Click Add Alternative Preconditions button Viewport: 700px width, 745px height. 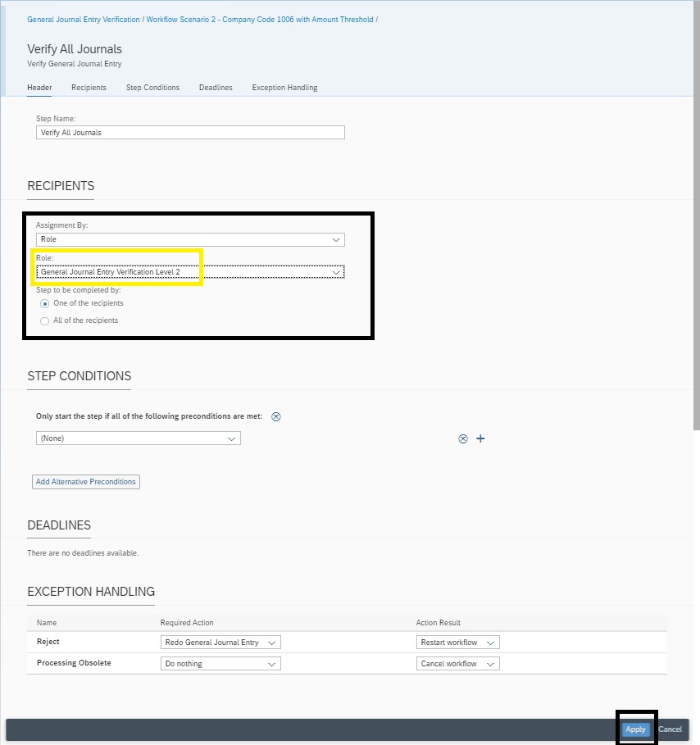[x=85, y=482]
